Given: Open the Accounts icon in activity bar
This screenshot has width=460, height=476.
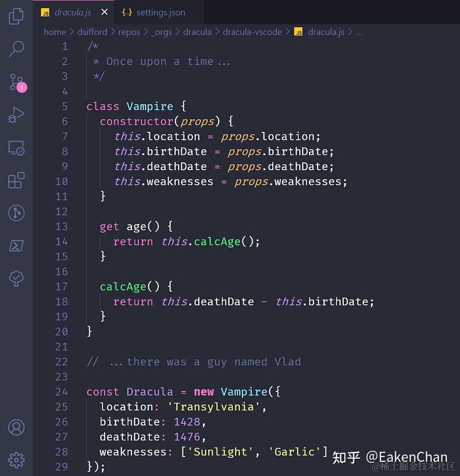Looking at the screenshot, I should coord(16,428).
